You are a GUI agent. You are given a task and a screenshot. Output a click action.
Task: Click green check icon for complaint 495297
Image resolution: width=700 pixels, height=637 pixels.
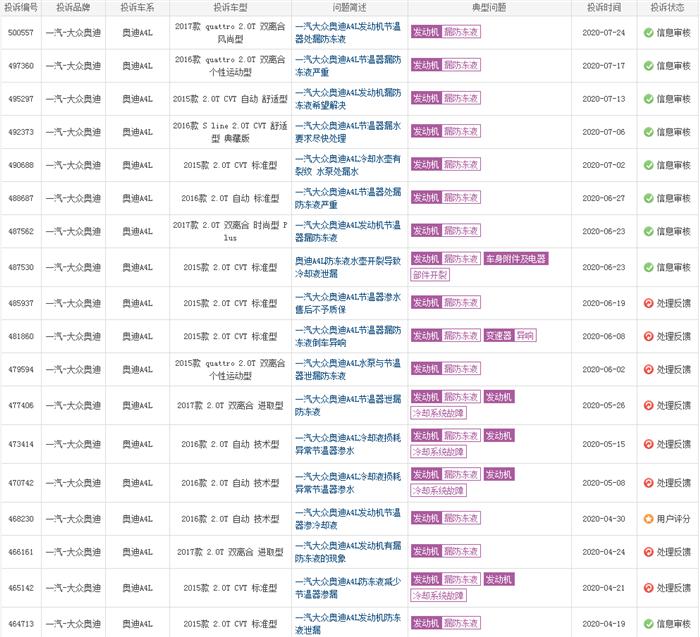tap(648, 99)
